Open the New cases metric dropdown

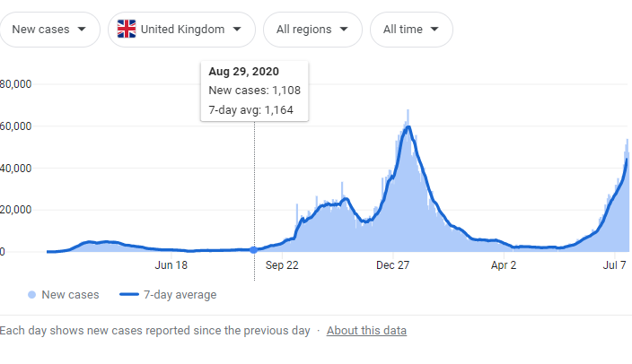tap(50, 30)
